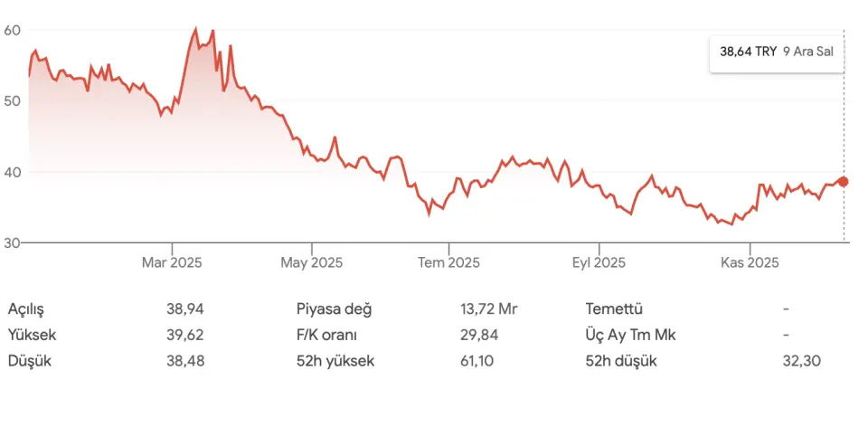Select the Yüksek value 39,62
The height and width of the screenshot is (427, 868).
pyautogui.click(x=185, y=335)
